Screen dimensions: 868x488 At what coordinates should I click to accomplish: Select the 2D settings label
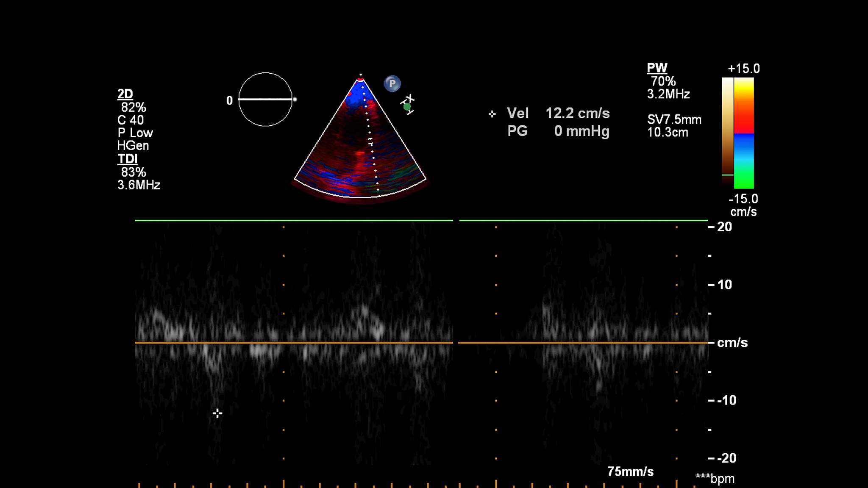click(125, 94)
